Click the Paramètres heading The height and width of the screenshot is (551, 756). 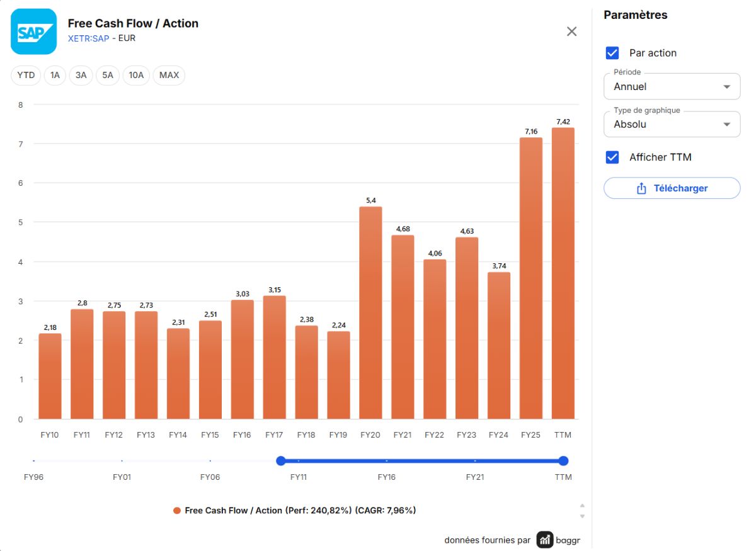(636, 15)
